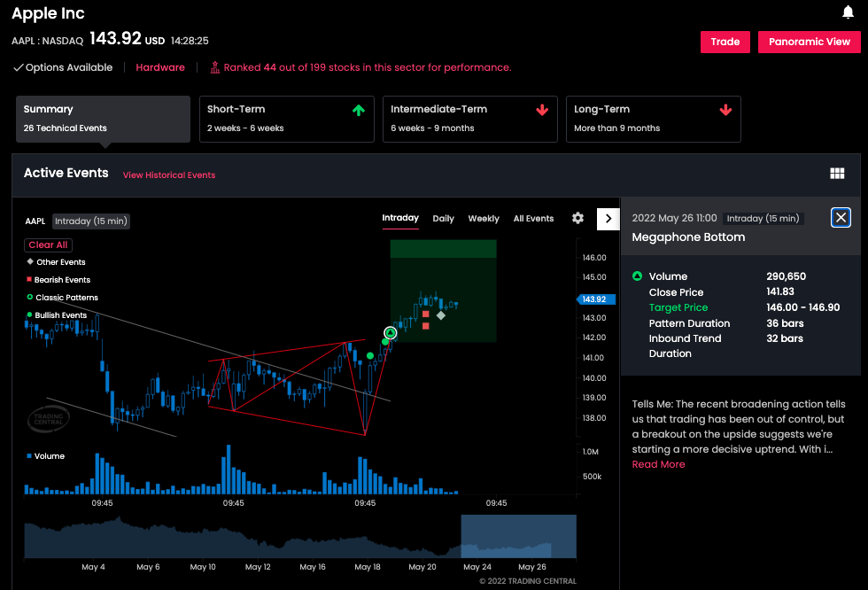Click the Pattern Duration 36 bars value
Screen dimensions: 868x590
785,323
